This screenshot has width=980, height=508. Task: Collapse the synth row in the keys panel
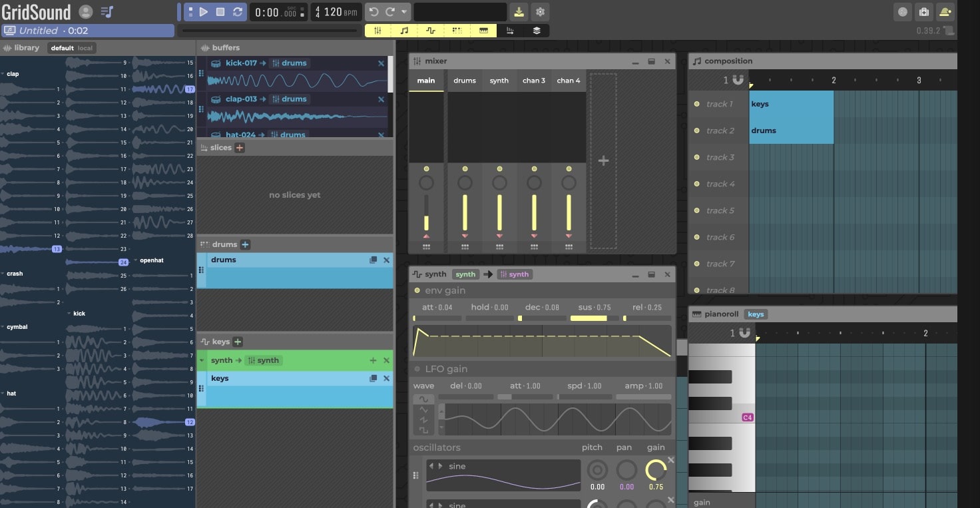(202, 360)
